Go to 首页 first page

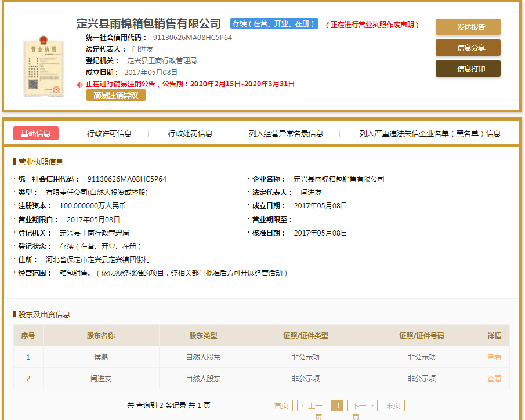click(281, 405)
